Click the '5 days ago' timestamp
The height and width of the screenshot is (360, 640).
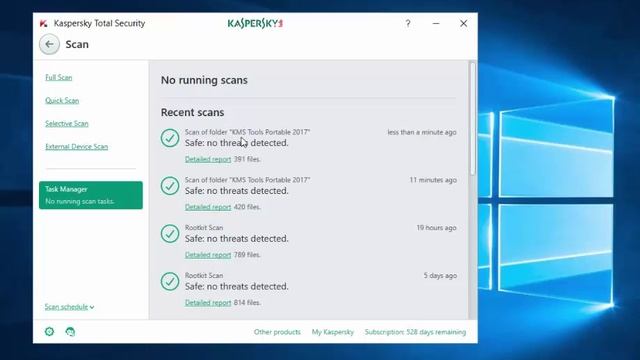(440, 276)
